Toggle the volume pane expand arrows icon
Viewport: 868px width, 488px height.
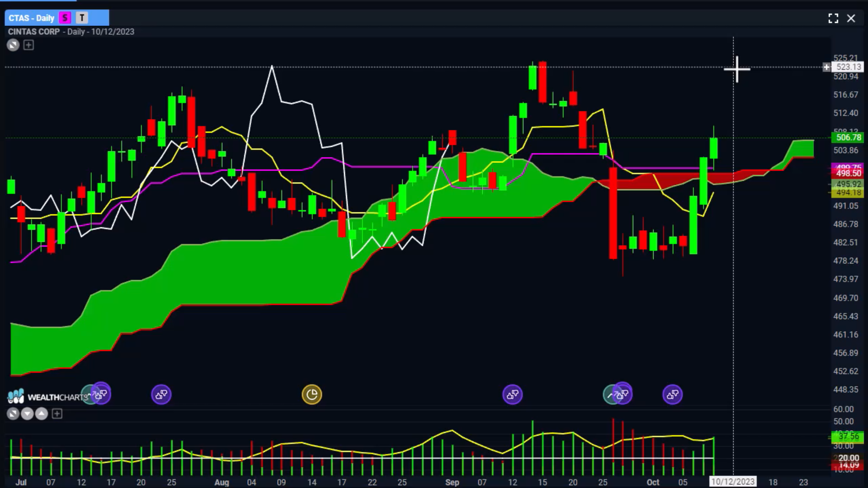pos(13,413)
